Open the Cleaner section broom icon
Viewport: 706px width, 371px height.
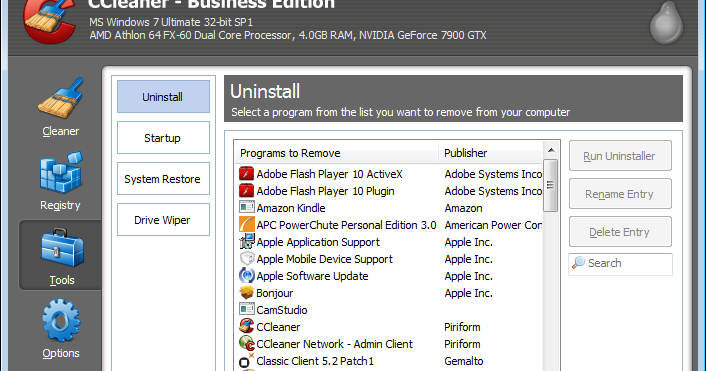(61, 98)
